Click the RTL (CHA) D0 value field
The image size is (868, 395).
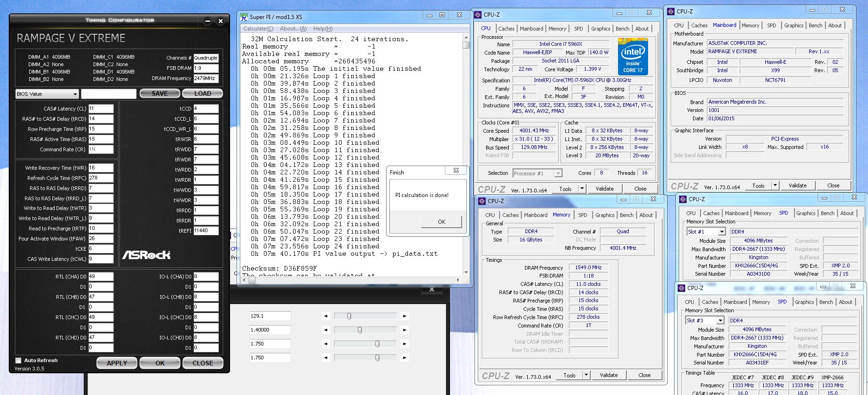pyautogui.click(x=101, y=277)
